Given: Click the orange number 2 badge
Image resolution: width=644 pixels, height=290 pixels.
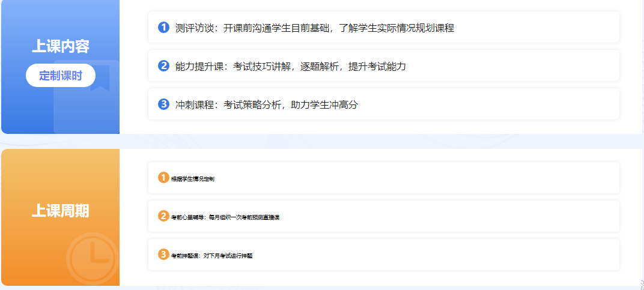Looking at the screenshot, I should click(x=163, y=216).
